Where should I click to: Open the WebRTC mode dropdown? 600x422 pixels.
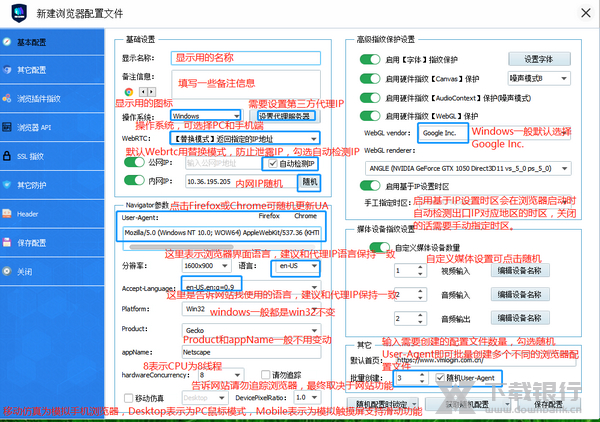click(245, 138)
